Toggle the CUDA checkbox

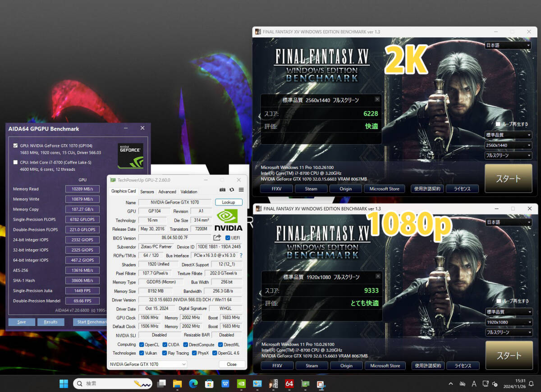point(165,345)
